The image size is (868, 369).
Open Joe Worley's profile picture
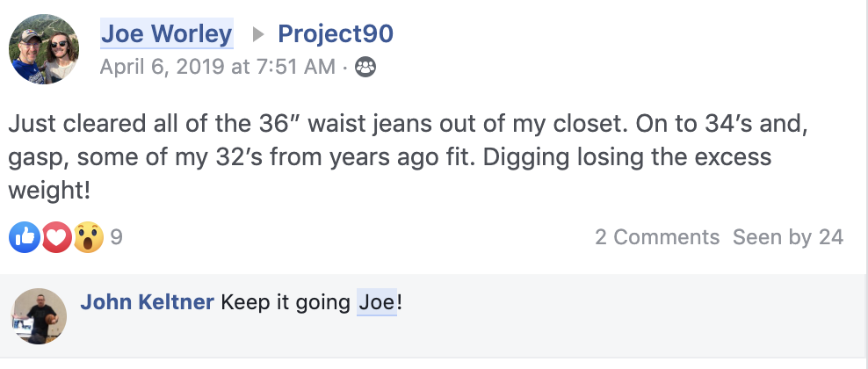click(x=43, y=48)
